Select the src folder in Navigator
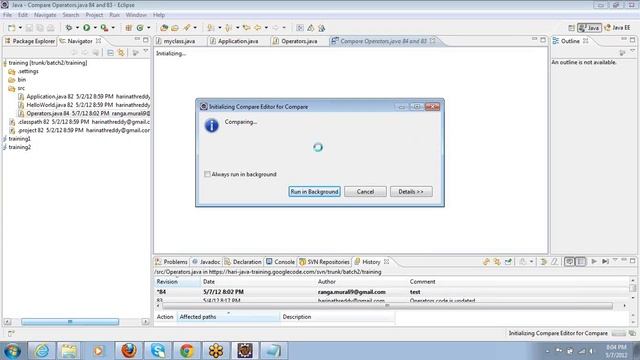640x360 pixels. pyautogui.click(x=17, y=88)
